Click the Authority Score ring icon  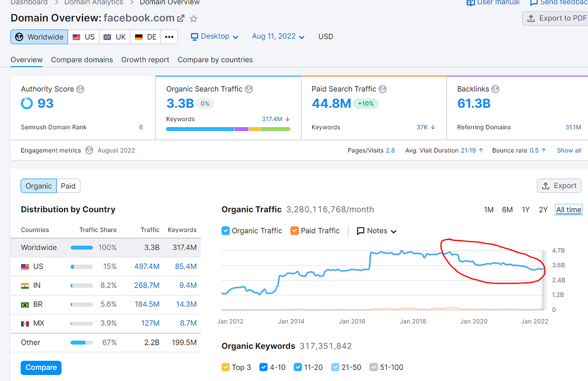point(27,103)
